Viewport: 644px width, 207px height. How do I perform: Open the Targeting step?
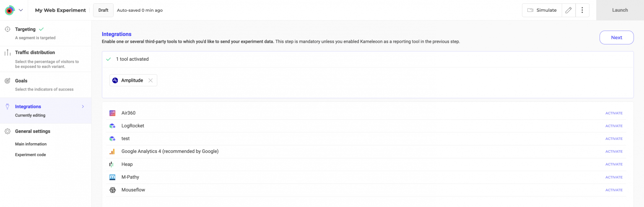point(25,29)
